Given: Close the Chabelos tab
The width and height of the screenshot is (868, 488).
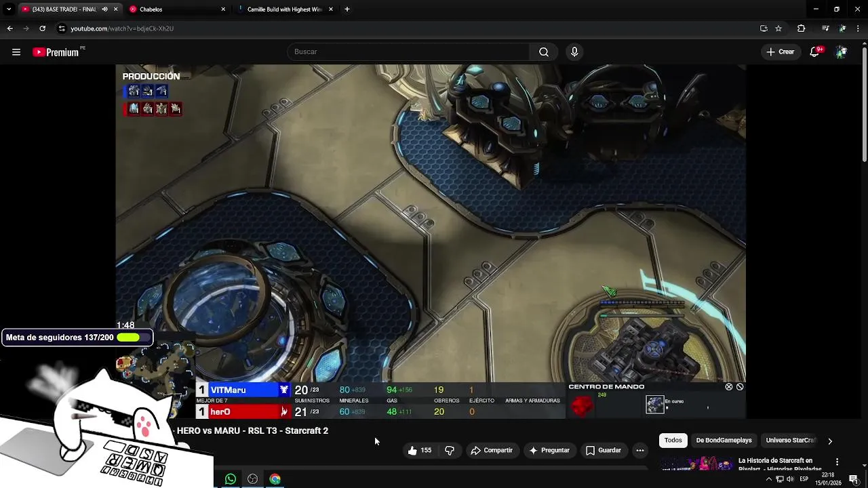Looking at the screenshot, I should click(x=223, y=9).
